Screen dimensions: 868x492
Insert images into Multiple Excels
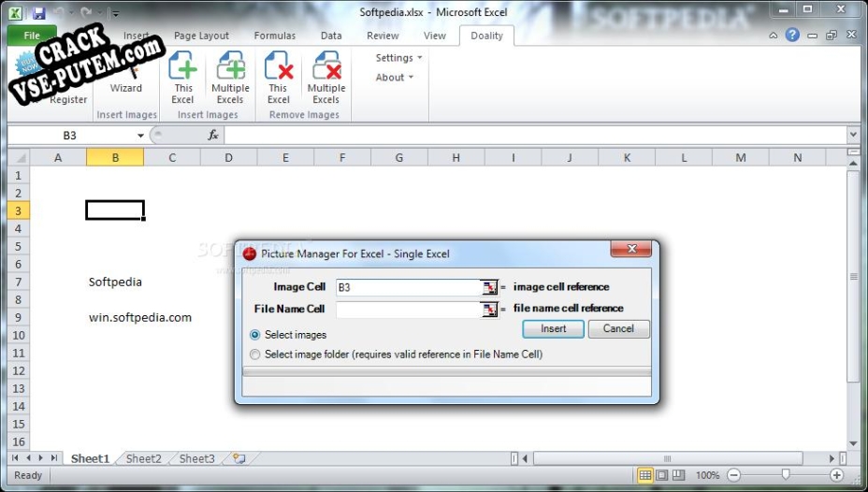[x=230, y=78]
